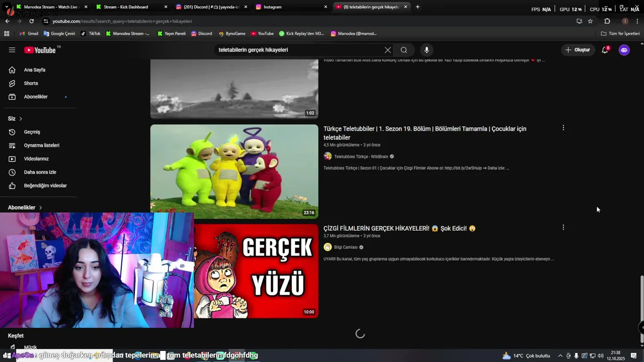Open Kick Replay'den M3 bookmark
This screenshot has width=644, height=362.
301,34
